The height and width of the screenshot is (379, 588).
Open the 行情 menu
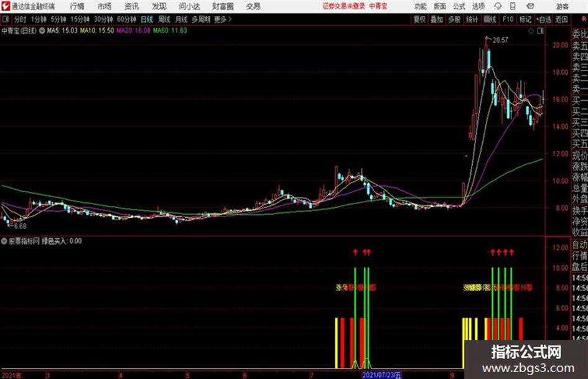coord(77,6)
